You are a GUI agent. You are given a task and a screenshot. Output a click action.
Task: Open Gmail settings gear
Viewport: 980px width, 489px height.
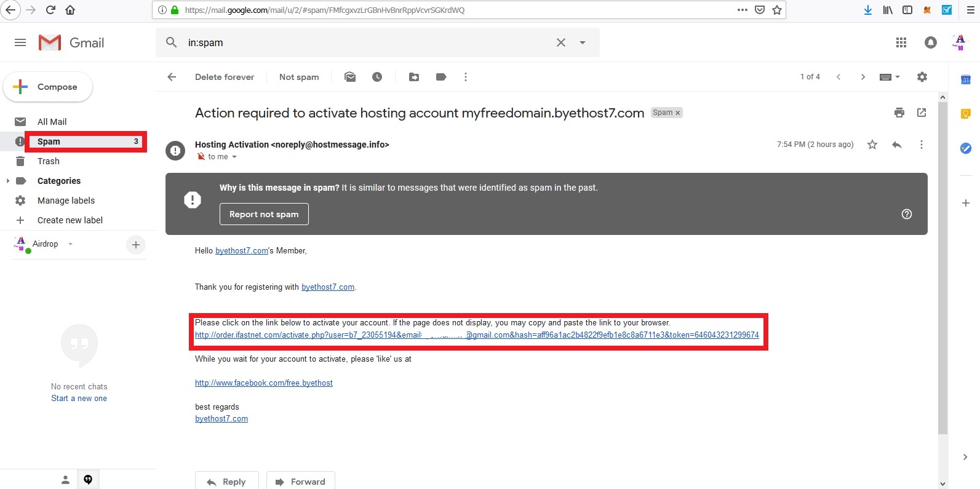[x=922, y=77]
